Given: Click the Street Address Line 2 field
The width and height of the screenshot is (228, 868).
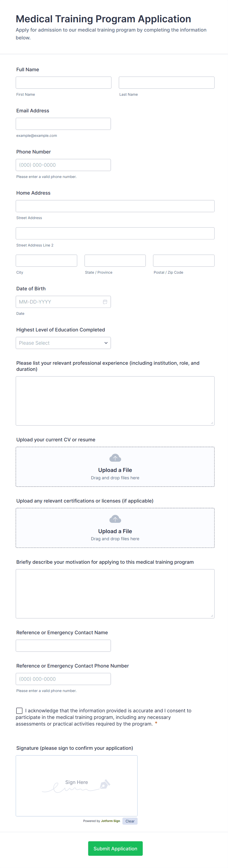Looking at the screenshot, I should [115, 233].
